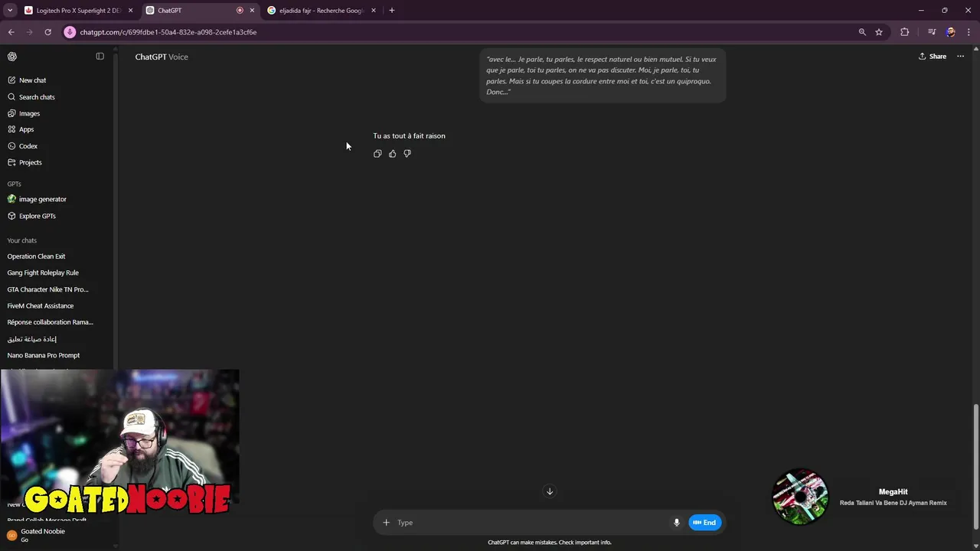Screen dimensions: 980x551
Task: Click the plus attach icon in composer
Action: click(386, 523)
